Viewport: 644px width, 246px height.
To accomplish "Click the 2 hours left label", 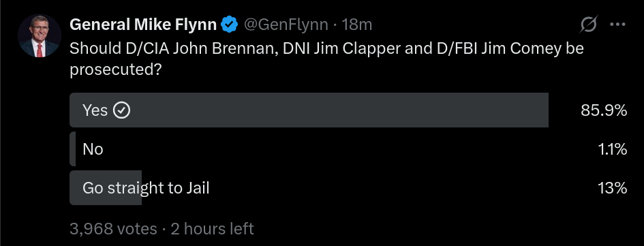I will (213, 229).
